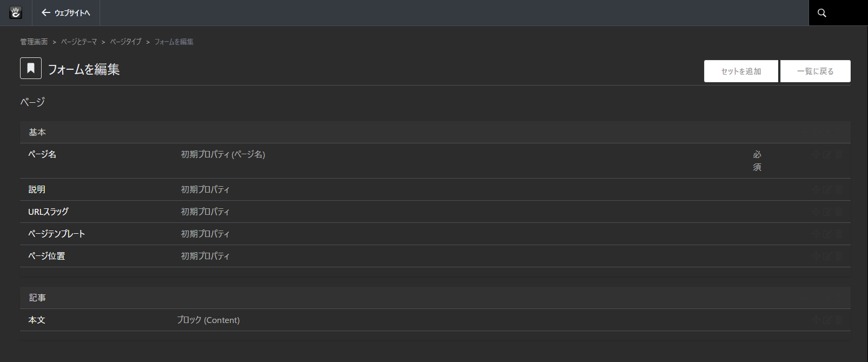Click ブロック (Content) text
The width and height of the screenshot is (868, 362).
208,320
